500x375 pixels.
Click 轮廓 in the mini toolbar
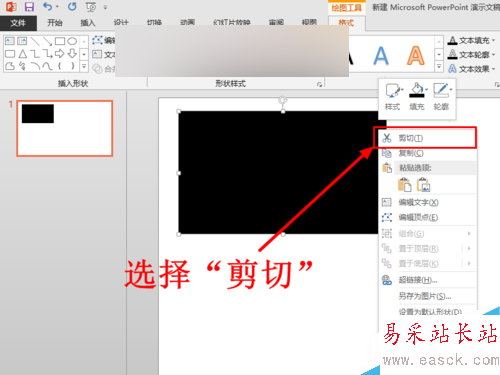click(442, 97)
